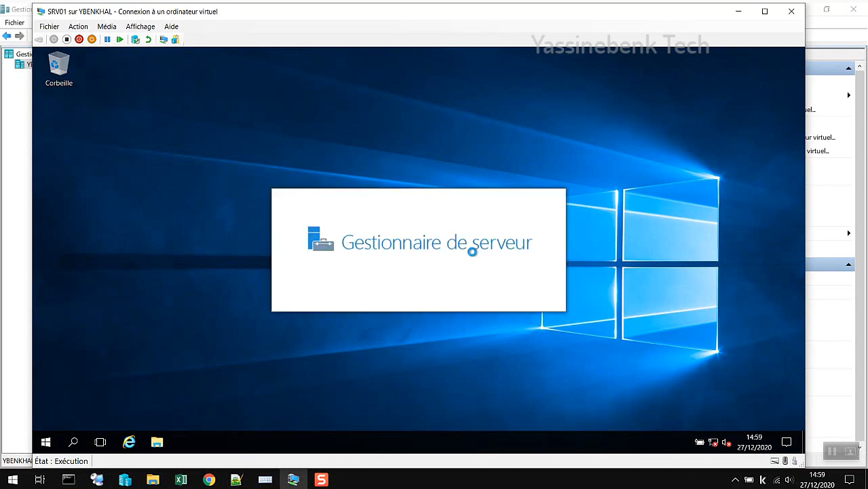Open the guest VM Start menu

(45, 442)
